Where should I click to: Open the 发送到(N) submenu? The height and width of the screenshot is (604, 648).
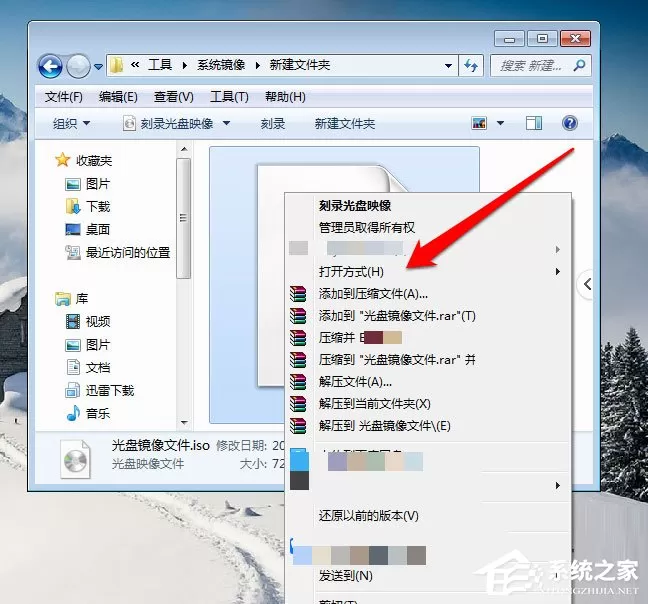point(345,575)
